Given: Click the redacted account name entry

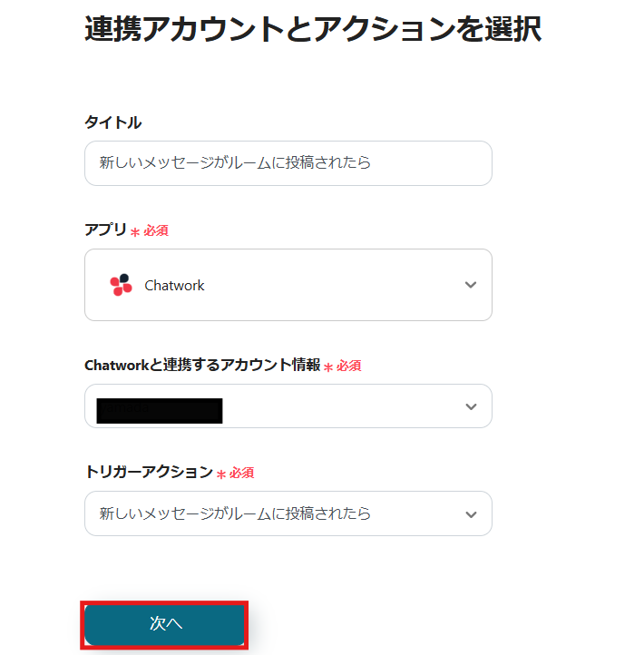Looking at the screenshot, I should pos(160,410).
